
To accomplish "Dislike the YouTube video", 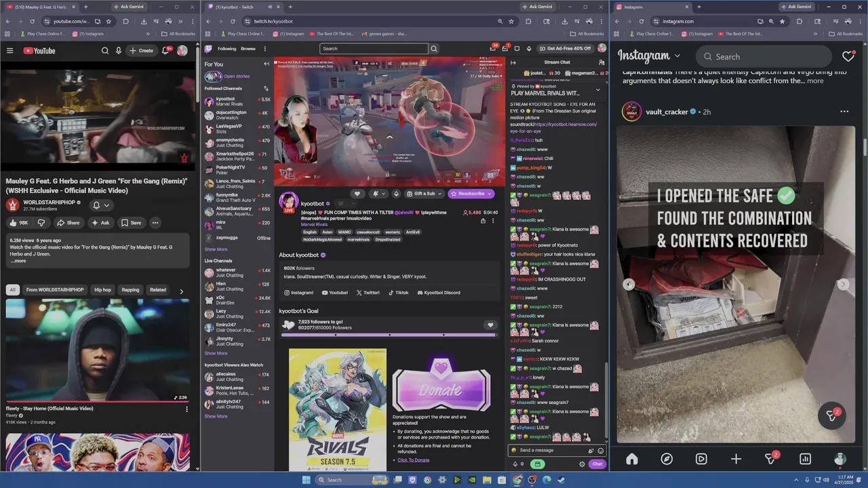I will [x=41, y=222].
